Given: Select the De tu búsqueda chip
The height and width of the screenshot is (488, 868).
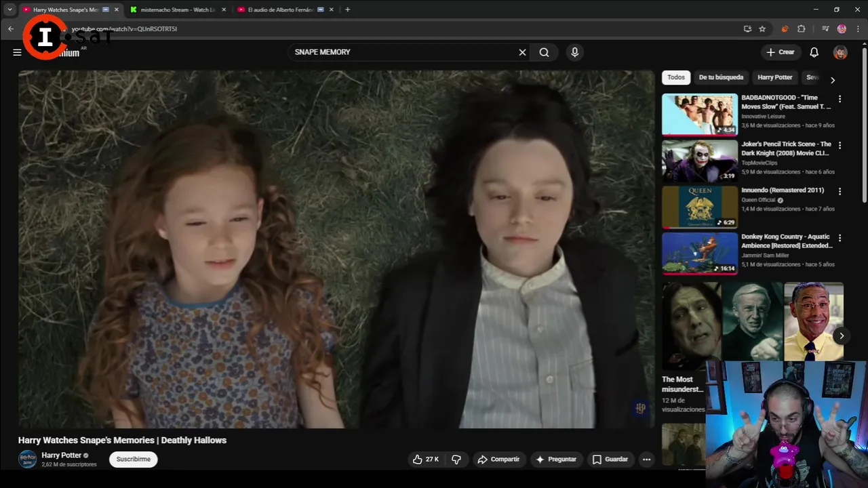Looking at the screenshot, I should pos(721,77).
